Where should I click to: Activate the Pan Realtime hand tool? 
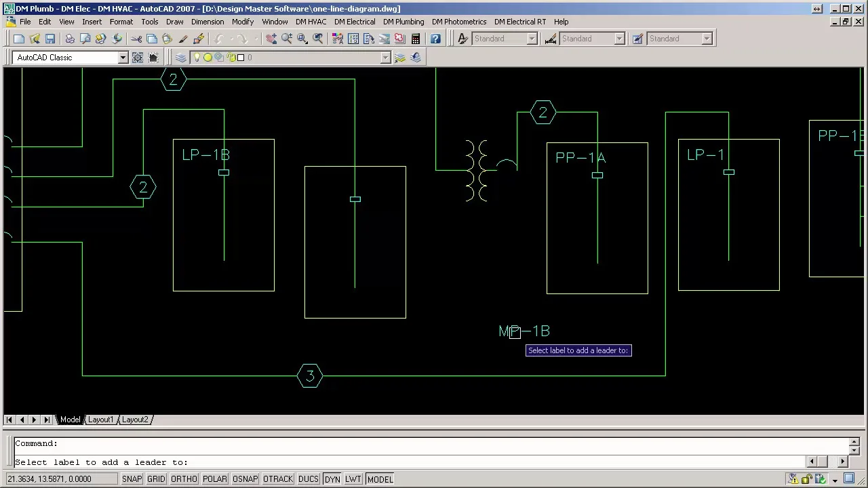pos(271,39)
